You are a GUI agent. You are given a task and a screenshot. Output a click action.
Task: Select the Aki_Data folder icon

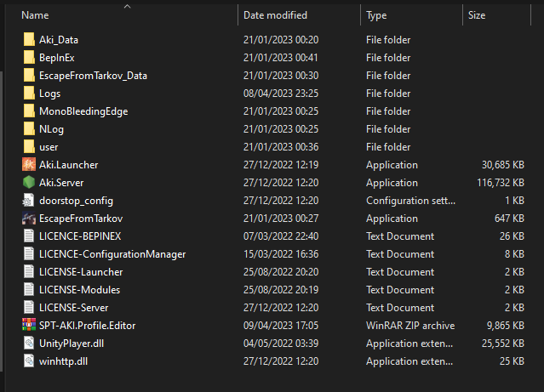point(29,39)
